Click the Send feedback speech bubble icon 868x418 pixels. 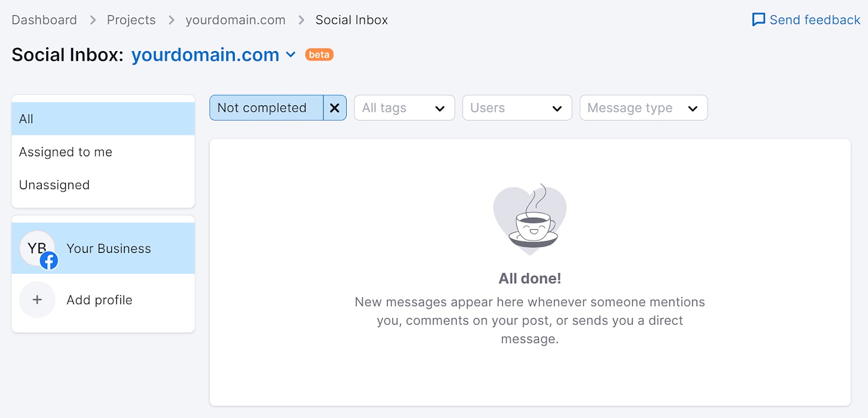758,20
